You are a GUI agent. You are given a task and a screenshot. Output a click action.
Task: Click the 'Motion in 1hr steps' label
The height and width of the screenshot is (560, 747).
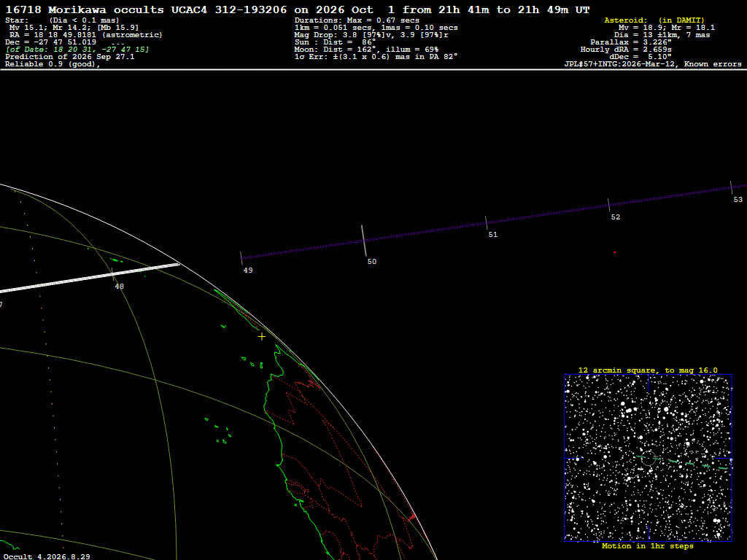[648, 546]
